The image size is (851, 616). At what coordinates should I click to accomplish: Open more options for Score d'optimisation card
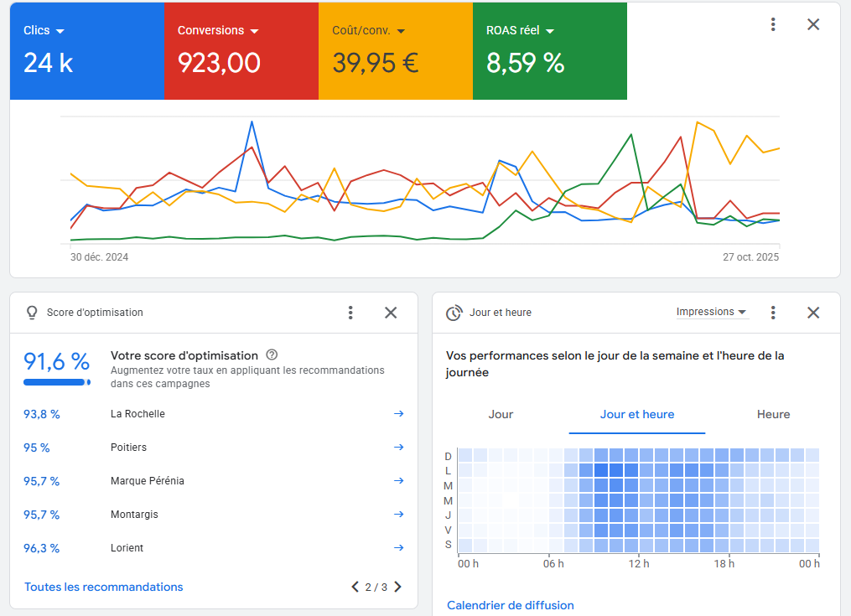(x=350, y=313)
